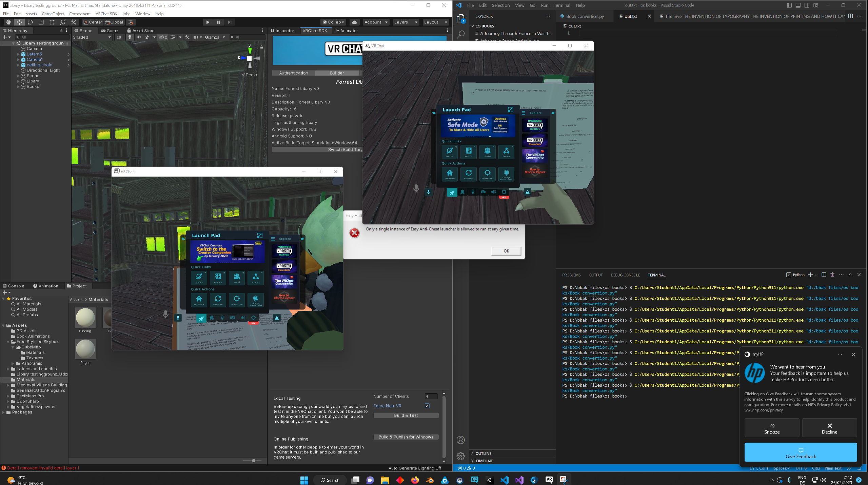
Task: Switch to the Asset Store tab
Action: pyautogui.click(x=140, y=31)
